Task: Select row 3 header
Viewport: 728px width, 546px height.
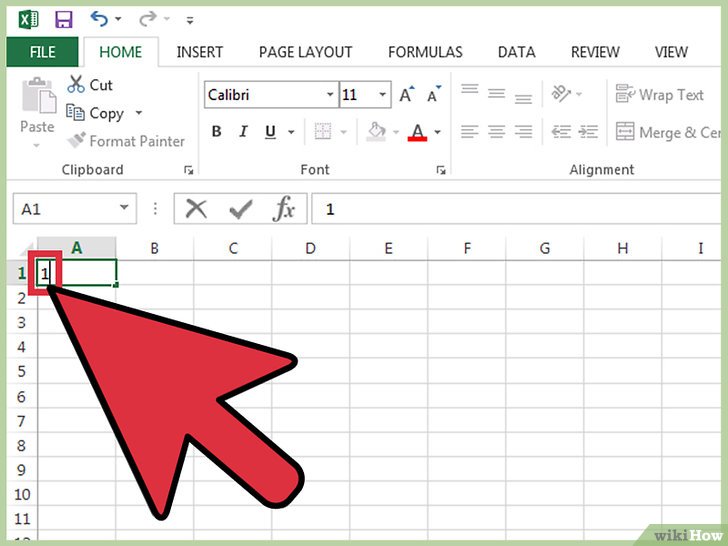Action: pos(22,322)
